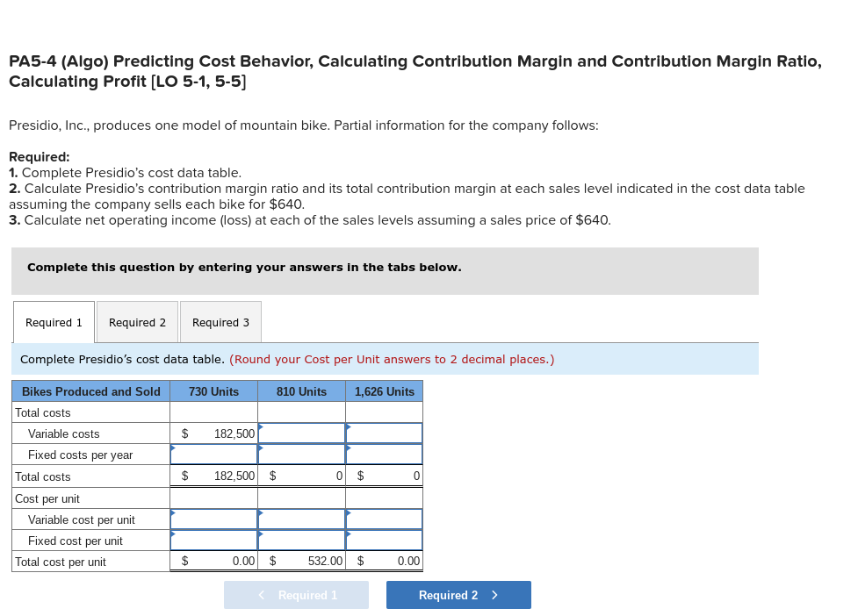Click the 182,500 Variable costs value cell
Viewport: 858px width, 616px height.
pos(213,433)
